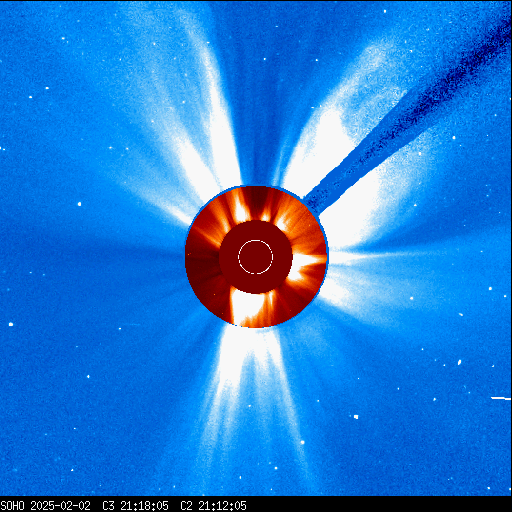Click the bright star west-left of the red disk

tap(79, 204)
